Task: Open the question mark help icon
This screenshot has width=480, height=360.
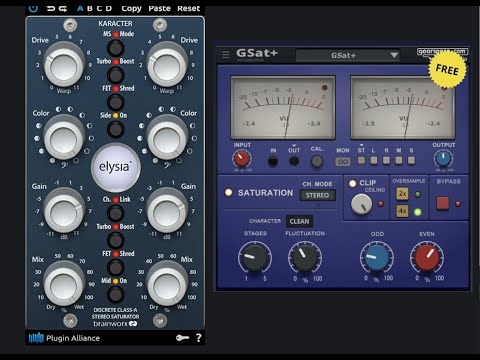Action: tap(199, 338)
